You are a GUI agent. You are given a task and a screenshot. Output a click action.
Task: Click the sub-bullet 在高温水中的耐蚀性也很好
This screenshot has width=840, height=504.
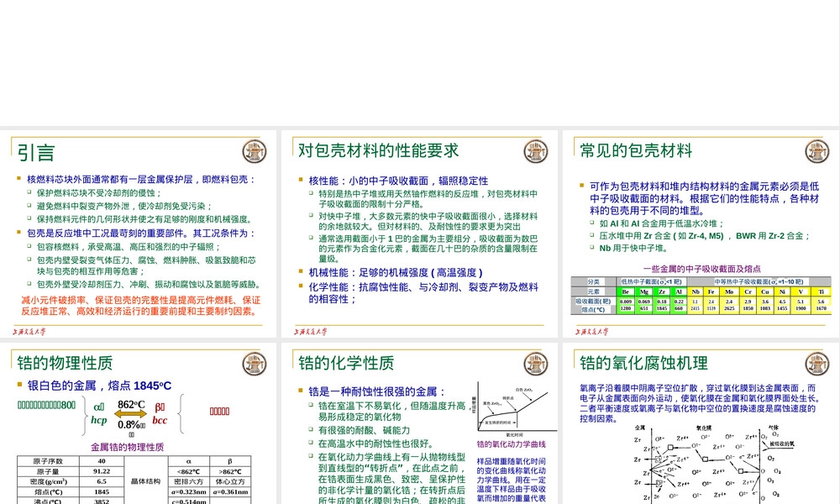(375, 444)
